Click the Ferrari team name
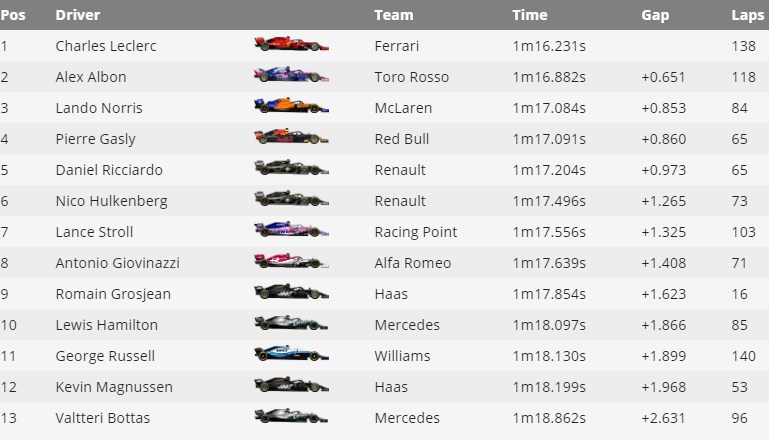Viewport: 769px width, 440px height. coord(397,45)
